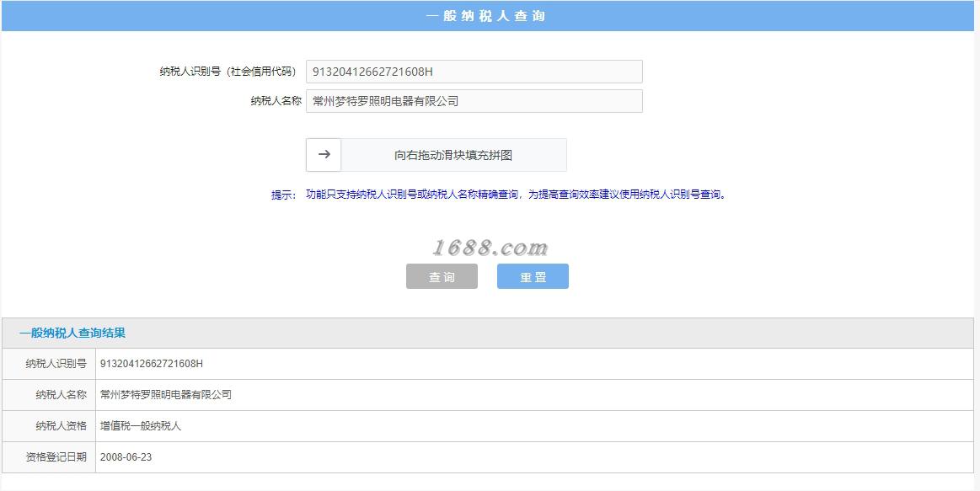The height and width of the screenshot is (491, 980).
Task: Select result value 91320412662721608H in table
Action: tap(152, 364)
